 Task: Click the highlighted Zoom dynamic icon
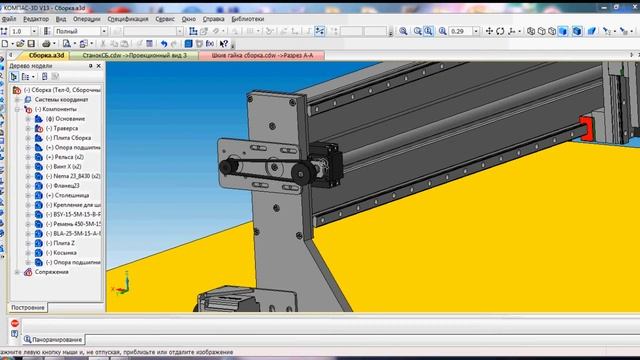click(428, 31)
